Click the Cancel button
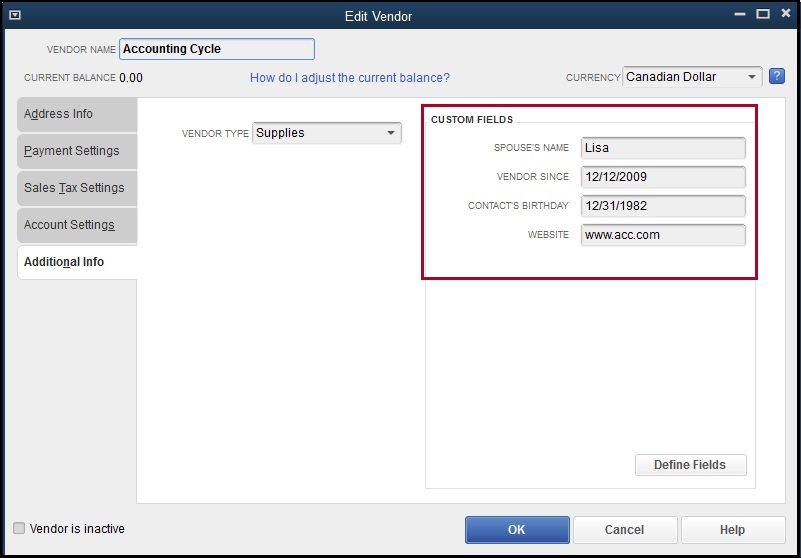Image resolution: width=801 pixels, height=558 pixels. (x=625, y=529)
